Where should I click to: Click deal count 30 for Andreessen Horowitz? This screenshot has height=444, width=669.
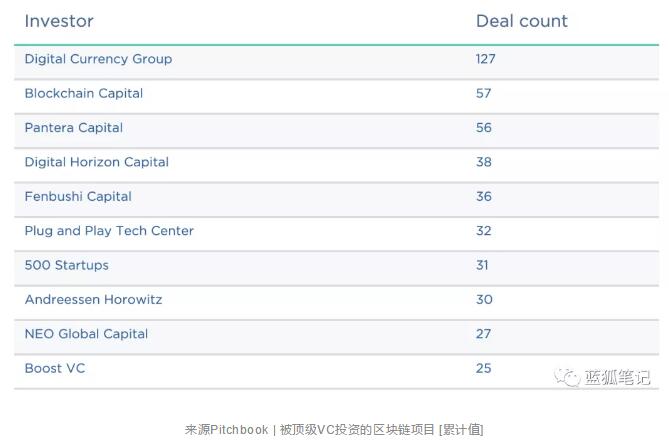[x=484, y=300]
